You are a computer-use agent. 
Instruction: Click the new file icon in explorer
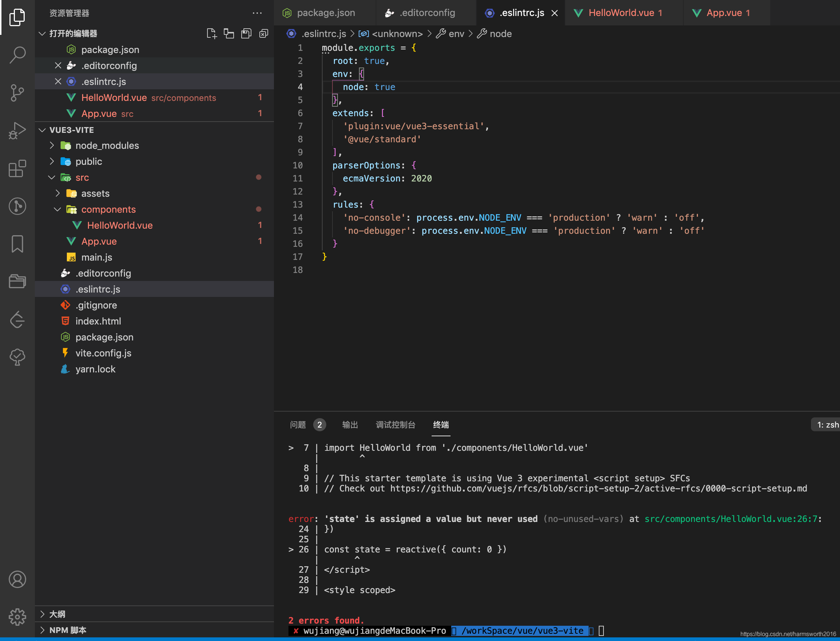pos(211,33)
